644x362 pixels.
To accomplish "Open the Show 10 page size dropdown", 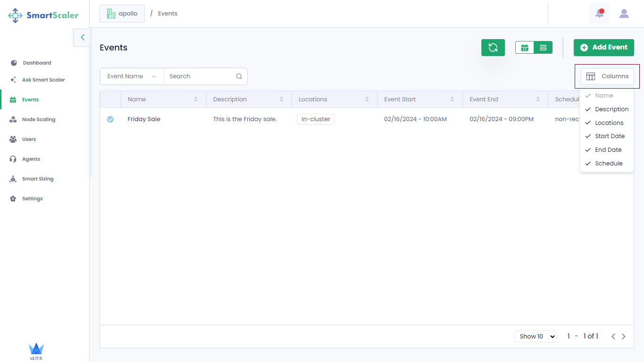I will tap(536, 337).
